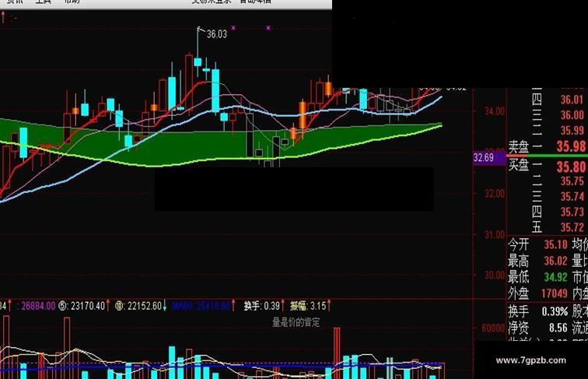Click the 最低 value 34.92
This screenshot has height=379, width=588.
click(556, 277)
